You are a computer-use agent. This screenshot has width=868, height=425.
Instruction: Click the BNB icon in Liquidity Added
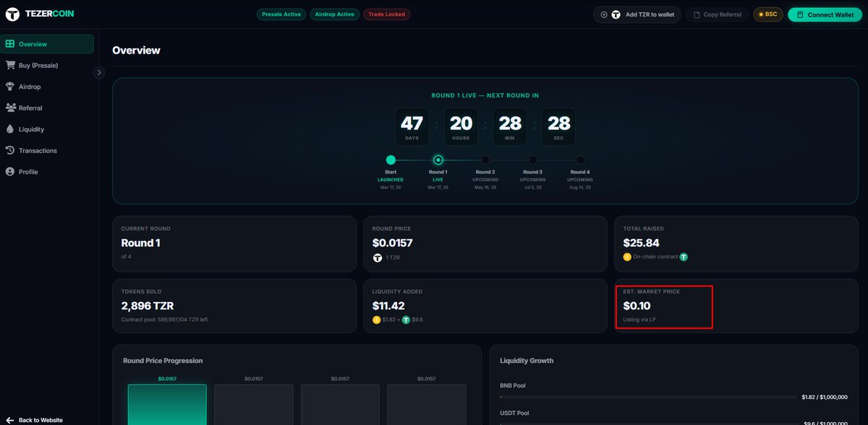(x=376, y=319)
